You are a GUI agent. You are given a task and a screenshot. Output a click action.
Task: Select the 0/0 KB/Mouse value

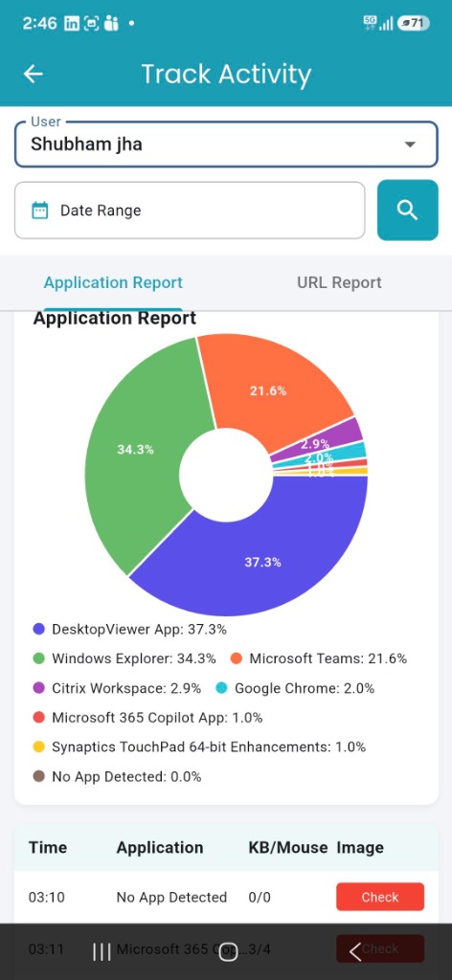tap(260, 898)
